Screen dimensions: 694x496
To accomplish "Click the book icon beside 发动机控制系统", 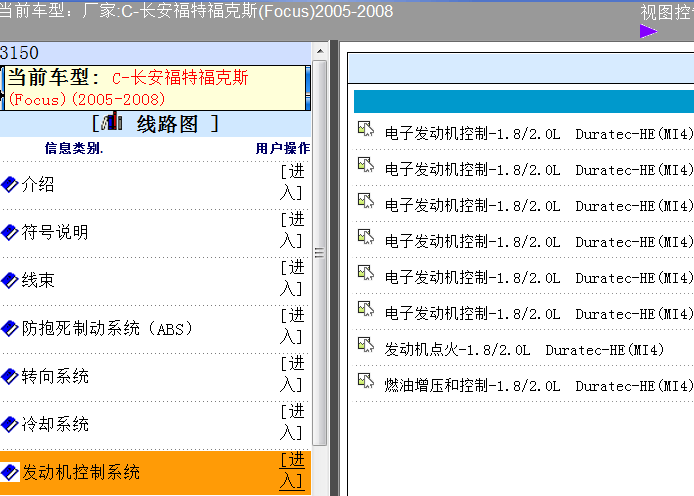I will tap(9, 473).
